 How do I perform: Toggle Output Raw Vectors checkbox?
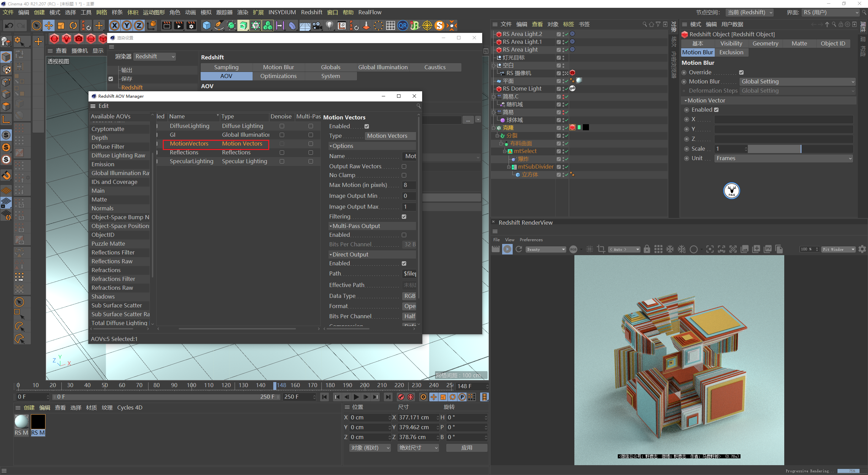point(404,166)
